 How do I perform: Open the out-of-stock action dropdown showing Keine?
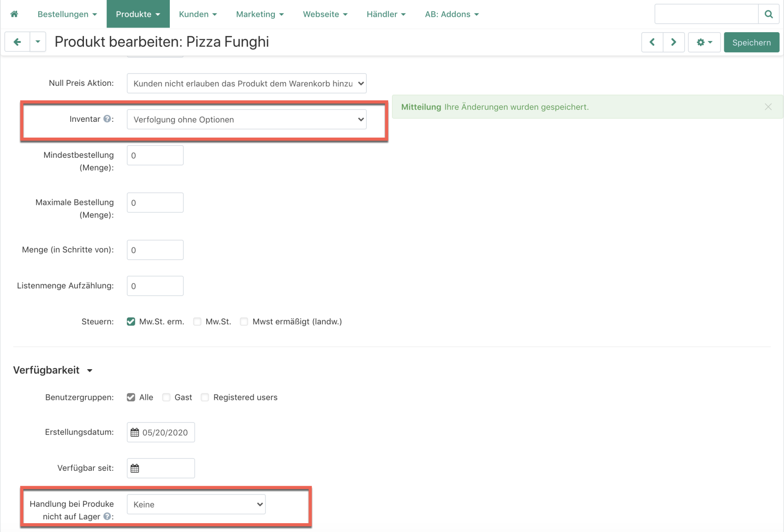pos(196,504)
